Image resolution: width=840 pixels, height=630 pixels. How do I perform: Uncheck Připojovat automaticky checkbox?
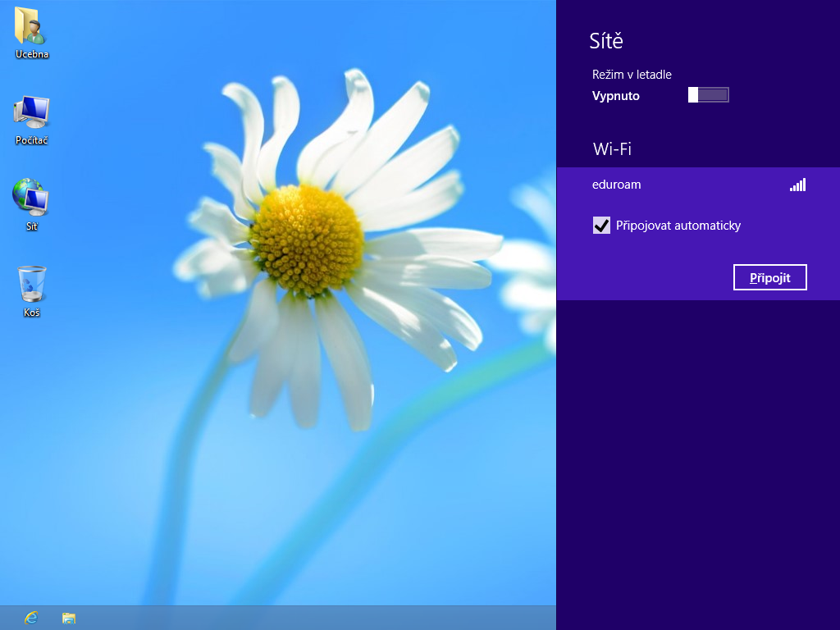coord(601,225)
